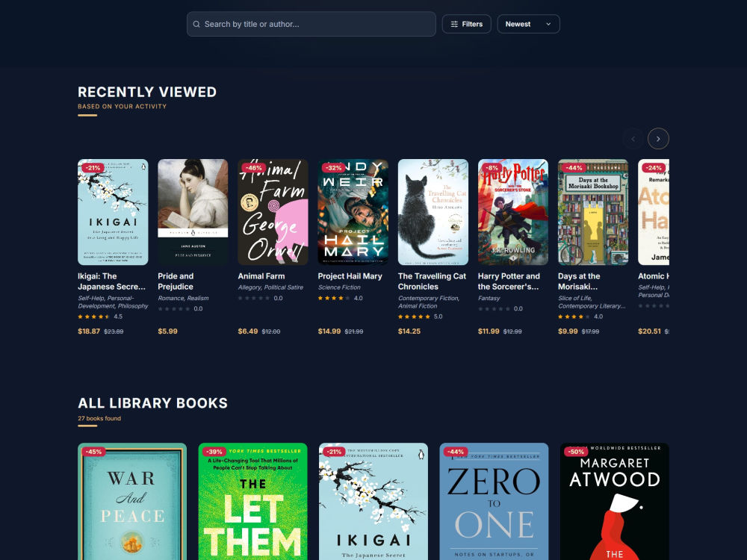
Task: Click the 'All Library Books' heading
Action: 153,403
